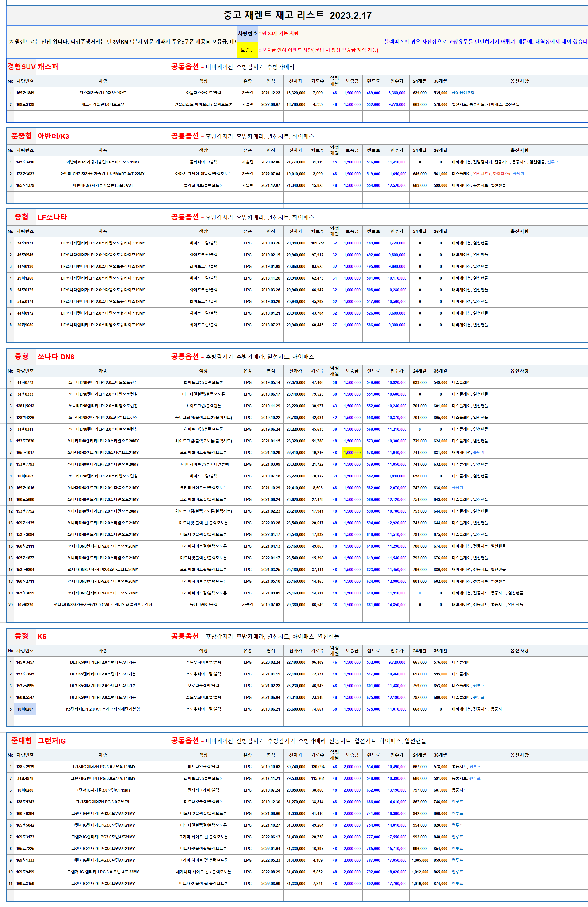Click acquisition price "8,360,000" cell
588x907 pixels.
click(x=397, y=93)
